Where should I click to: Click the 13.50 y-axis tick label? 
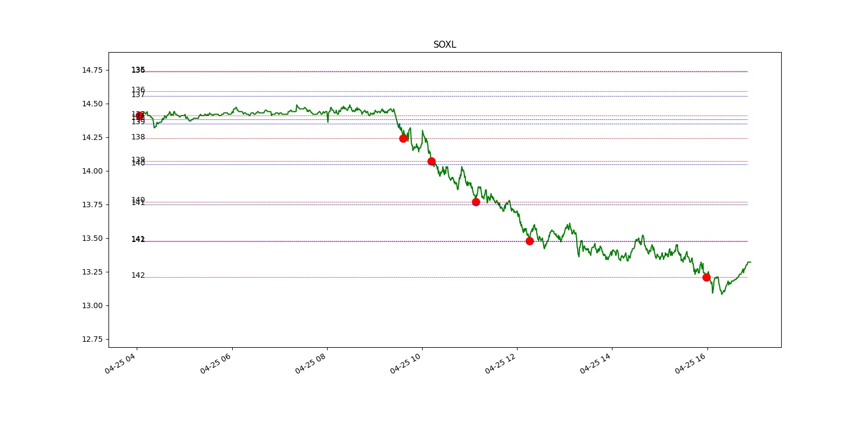[x=92, y=238]
